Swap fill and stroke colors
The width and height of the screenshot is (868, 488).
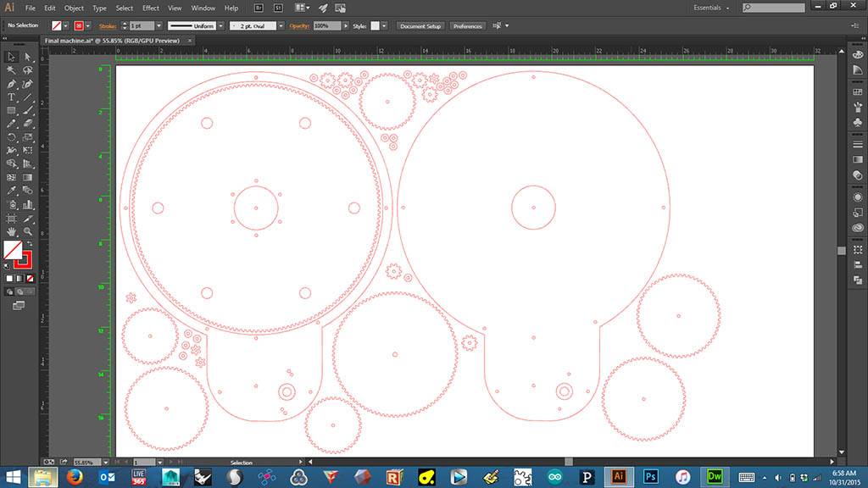30,244
